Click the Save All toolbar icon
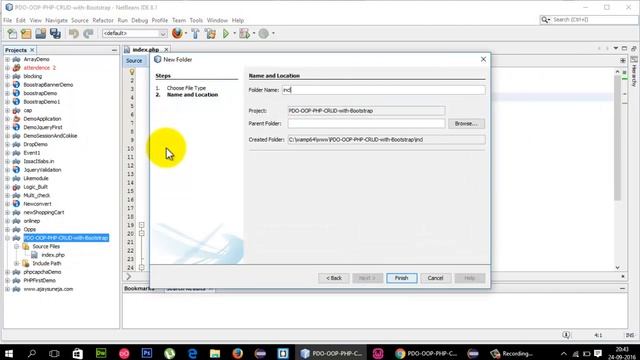640x360 pixels. pos(55,33)
